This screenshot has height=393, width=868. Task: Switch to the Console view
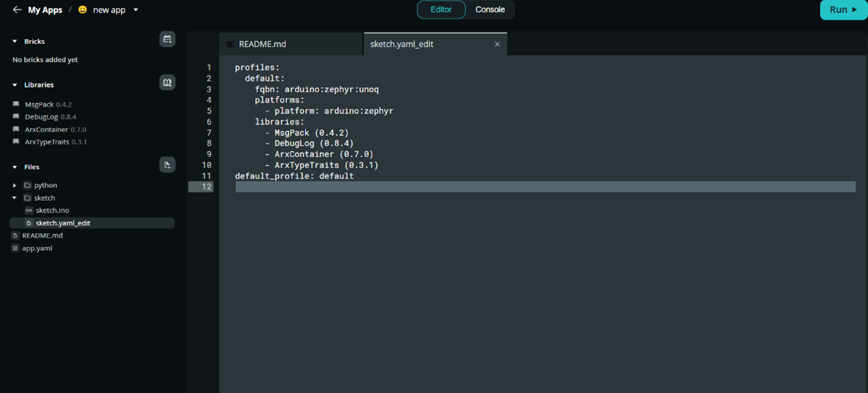point(490,10)
